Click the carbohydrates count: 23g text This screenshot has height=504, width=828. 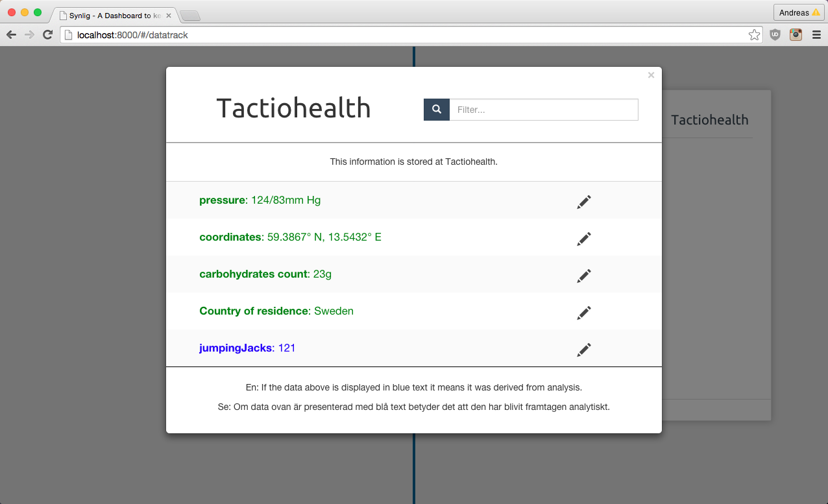coord(265,274)
